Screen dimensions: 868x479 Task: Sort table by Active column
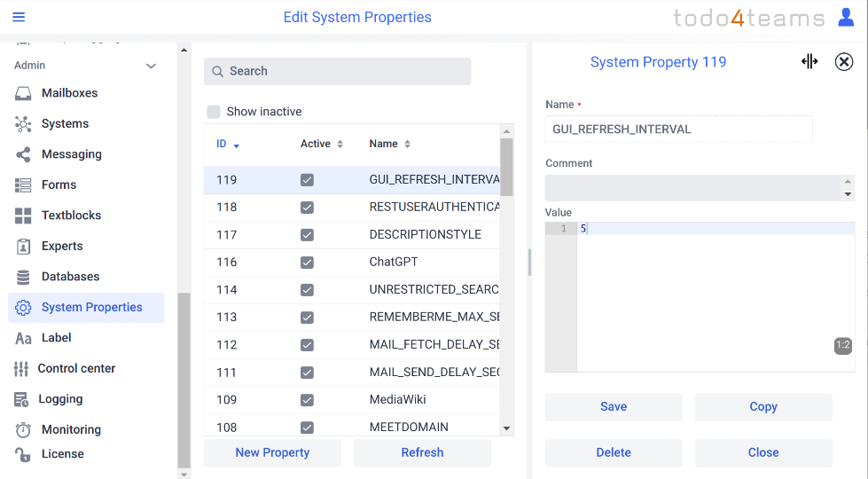click(x=340, y=144)
